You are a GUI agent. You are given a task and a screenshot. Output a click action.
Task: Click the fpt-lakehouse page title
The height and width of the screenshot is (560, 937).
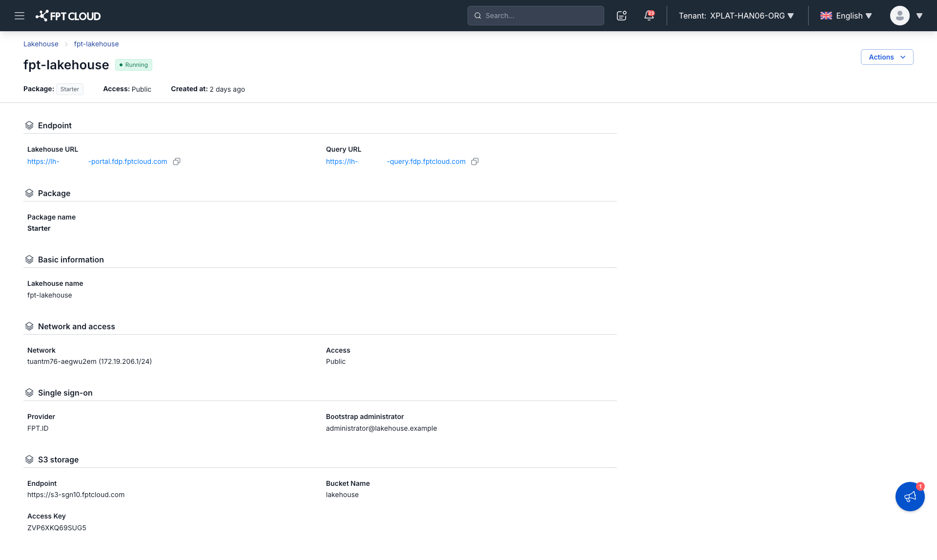[66, 65]
